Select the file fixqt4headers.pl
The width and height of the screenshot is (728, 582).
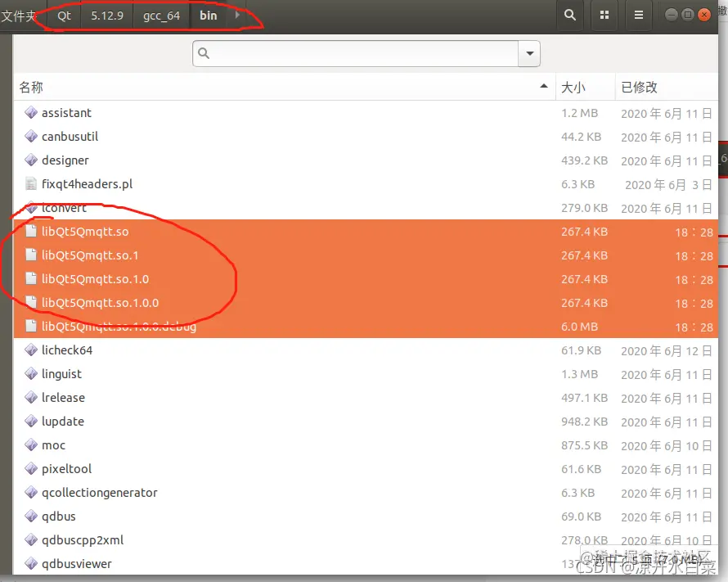(x=366, y=183)
